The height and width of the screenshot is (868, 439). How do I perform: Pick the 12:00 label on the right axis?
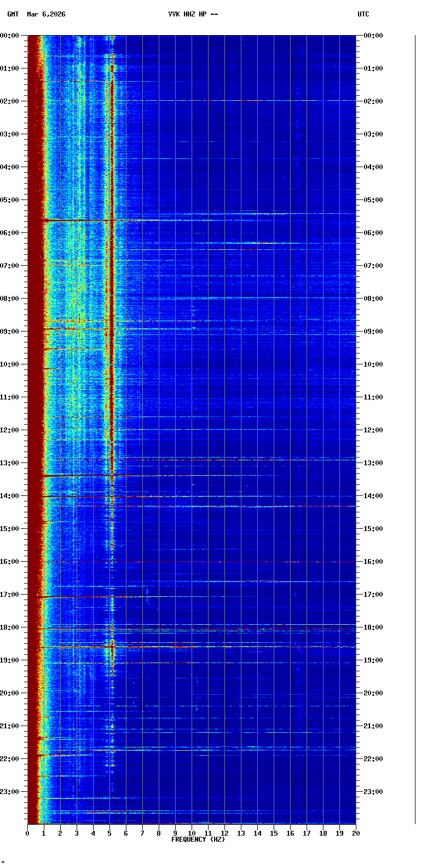tap(374, 430)
